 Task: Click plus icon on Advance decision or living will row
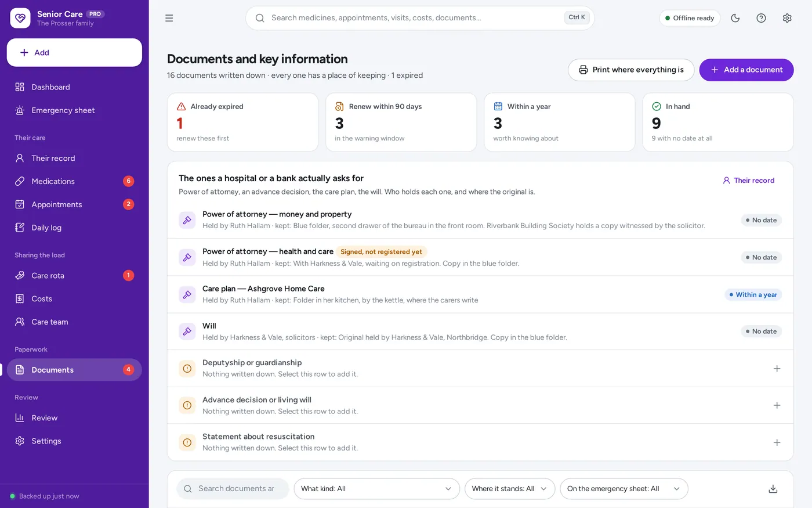click(x=777, y=405)
